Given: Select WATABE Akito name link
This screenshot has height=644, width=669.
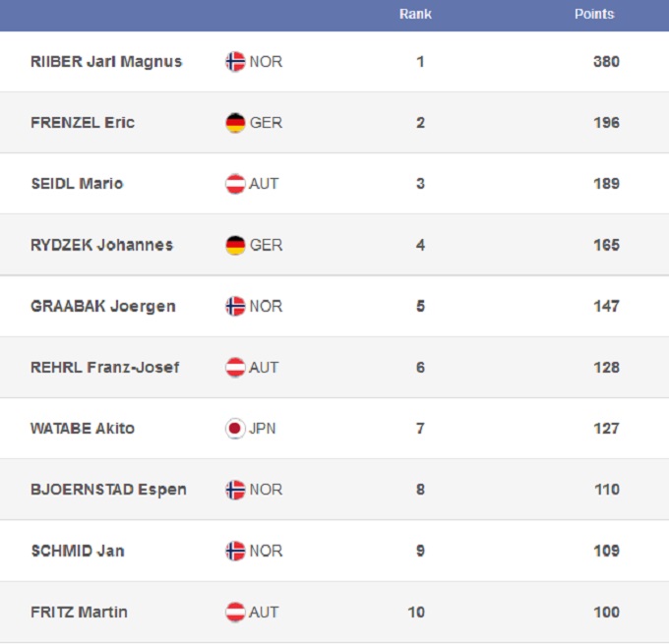Looking at the screenshot, I should point(83,429).
